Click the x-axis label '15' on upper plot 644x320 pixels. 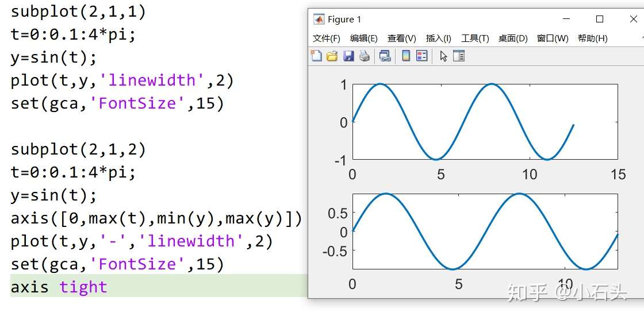tap(618, 174)
